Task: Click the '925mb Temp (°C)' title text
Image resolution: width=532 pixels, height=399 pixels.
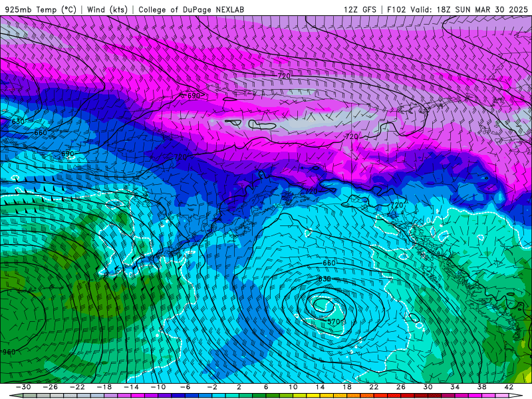Action: click(41, 9)
